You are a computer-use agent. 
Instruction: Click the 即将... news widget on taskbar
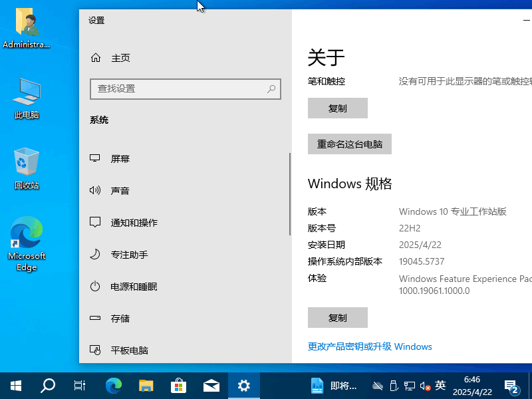pyautogui.click(x=334, y=386)
